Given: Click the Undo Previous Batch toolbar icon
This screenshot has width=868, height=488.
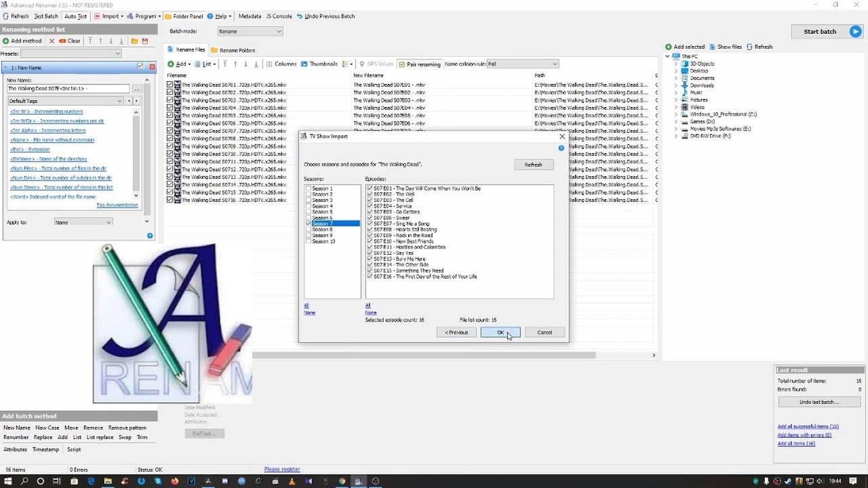Looking at the screenshot, I should (x=300, y=16).
